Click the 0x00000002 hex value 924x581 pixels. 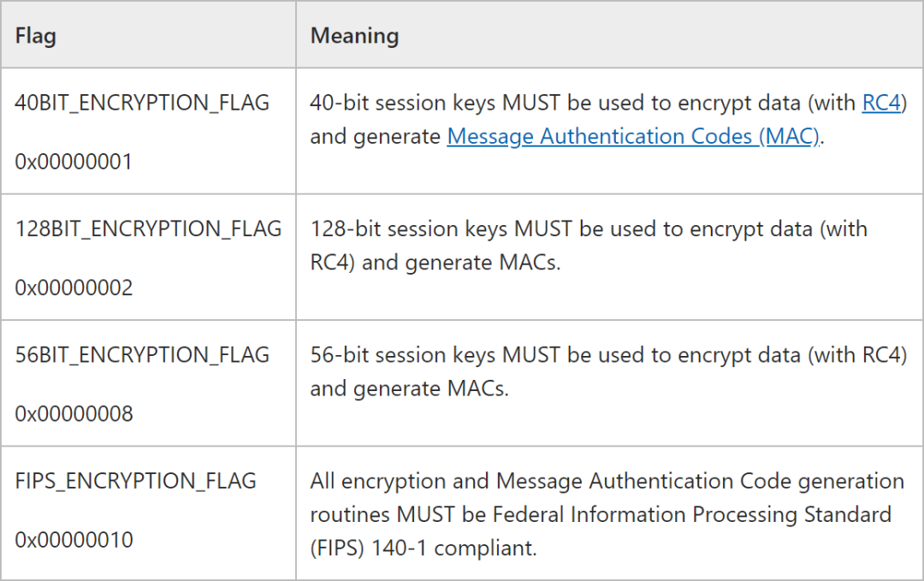tap(74, 288)
